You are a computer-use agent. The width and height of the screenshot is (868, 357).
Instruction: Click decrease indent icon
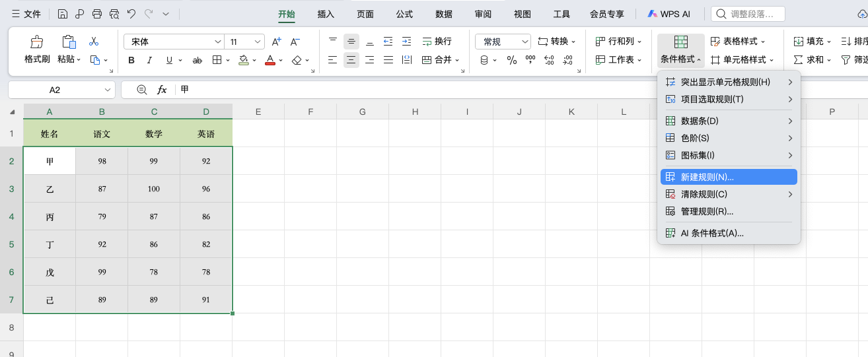coord(388,42)
